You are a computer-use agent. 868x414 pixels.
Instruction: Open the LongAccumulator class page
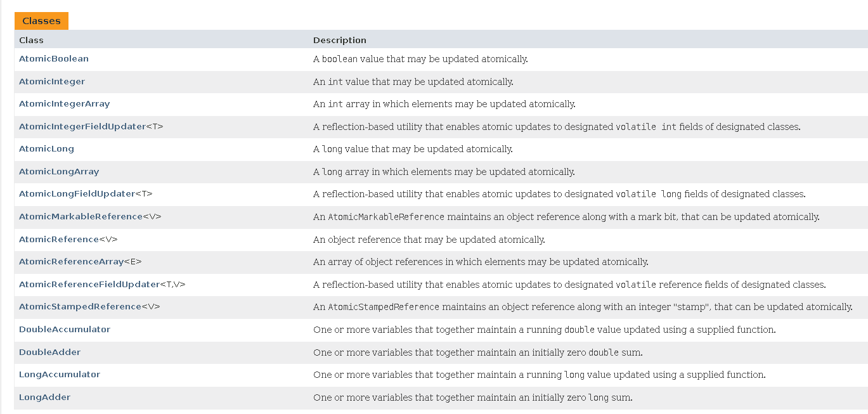[x=60, y=374]
